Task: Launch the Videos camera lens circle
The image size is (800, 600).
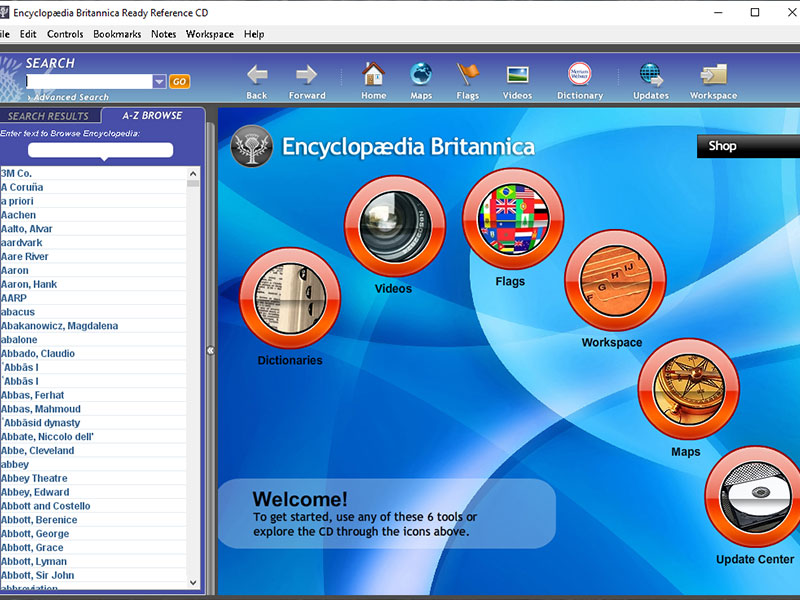Action: coord(395,226)
